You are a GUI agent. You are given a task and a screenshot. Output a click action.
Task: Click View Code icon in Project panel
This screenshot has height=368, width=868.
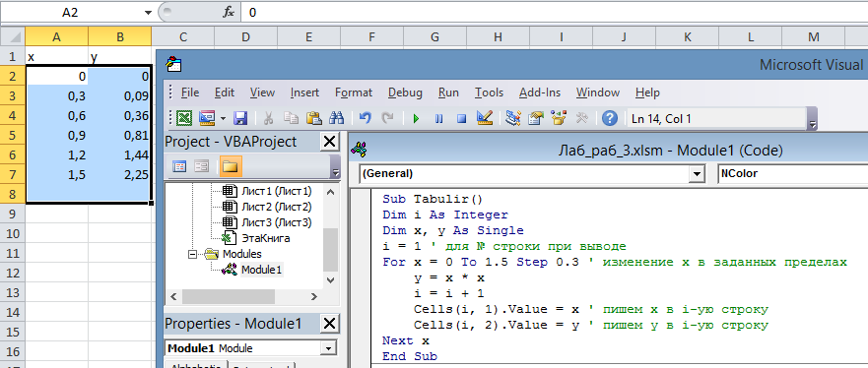[179, 167]
